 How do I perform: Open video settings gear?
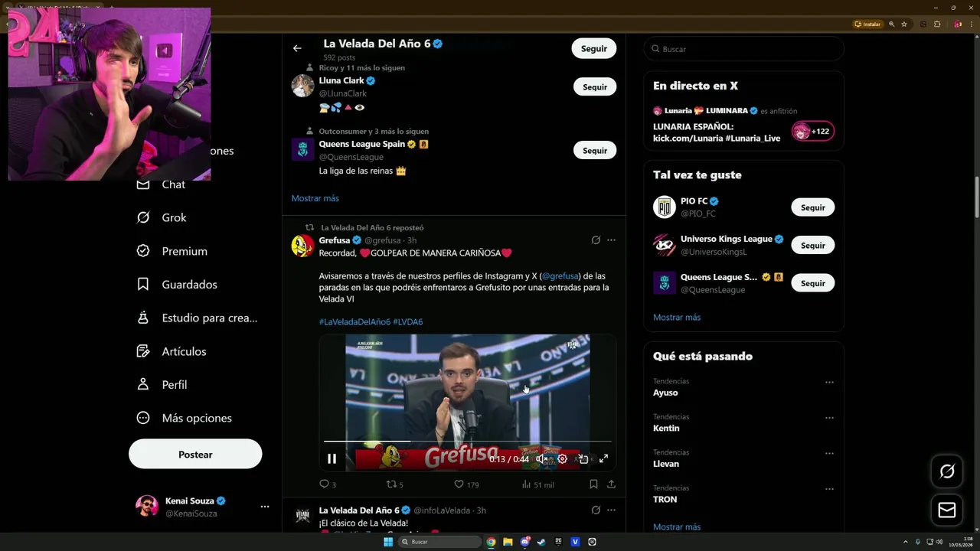[x=562, y=459]
